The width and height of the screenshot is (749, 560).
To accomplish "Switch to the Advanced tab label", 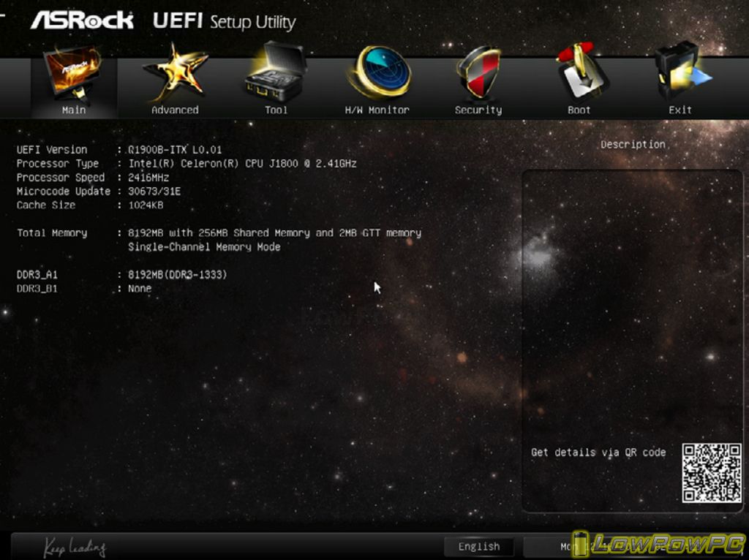I will tap(175, 110).
